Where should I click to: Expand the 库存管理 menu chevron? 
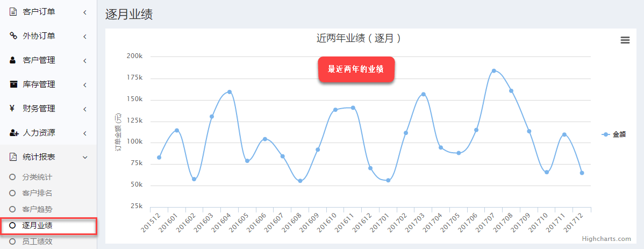[84, 85]
